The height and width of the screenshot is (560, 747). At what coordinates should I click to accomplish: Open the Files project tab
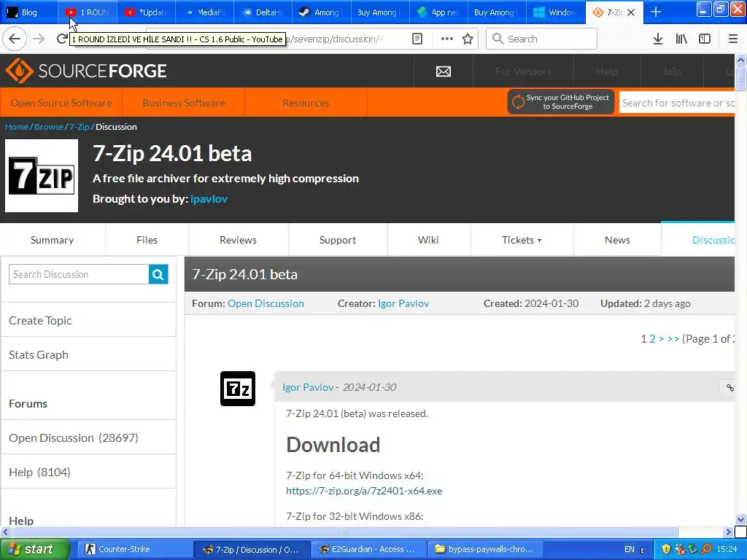(x=147, y=240)
